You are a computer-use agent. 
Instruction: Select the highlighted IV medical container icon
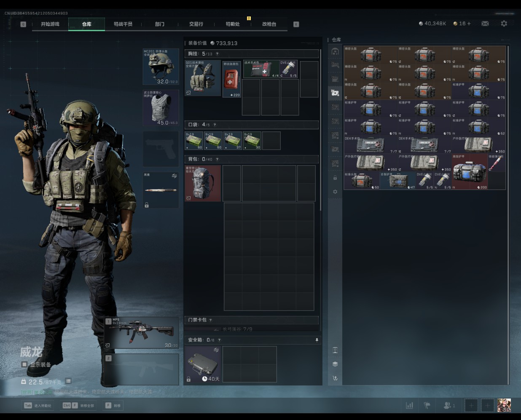pyautogui.click(x=335, y=93)
